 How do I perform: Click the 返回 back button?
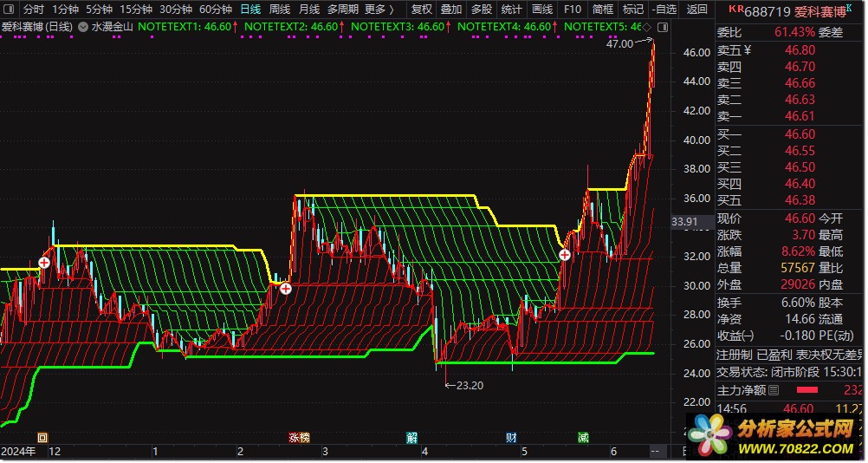pos(697,10)
